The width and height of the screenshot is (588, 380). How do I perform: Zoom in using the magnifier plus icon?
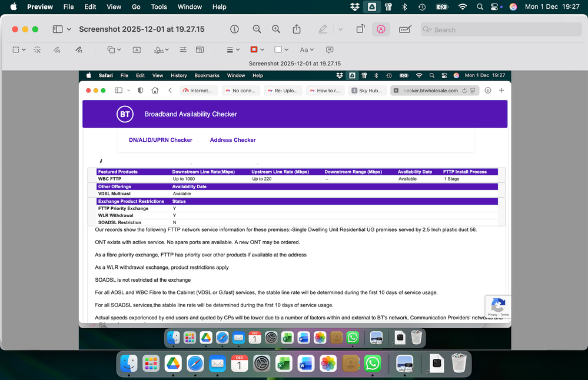pyautogui.click(x=275, y=29)
